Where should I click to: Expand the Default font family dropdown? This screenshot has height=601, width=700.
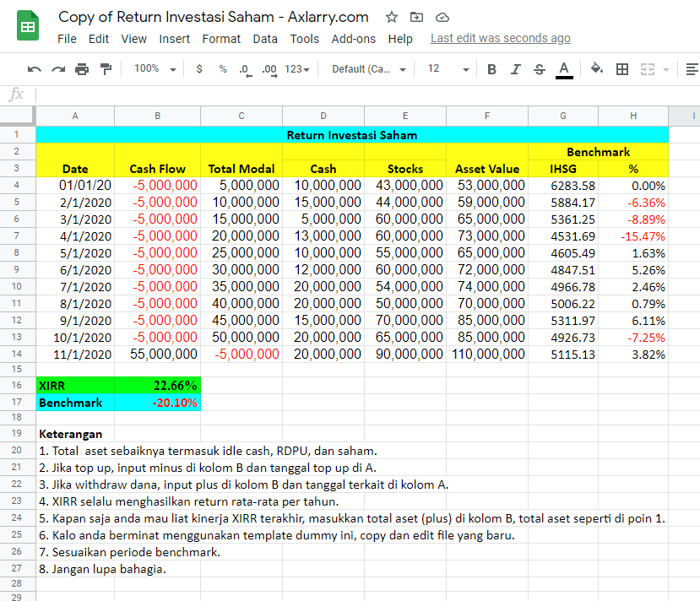[x=369, y=69]
